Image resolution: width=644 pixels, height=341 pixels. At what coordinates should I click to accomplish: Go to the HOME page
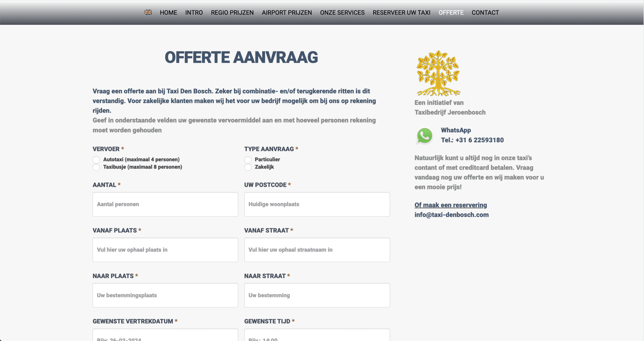[168, 13]
